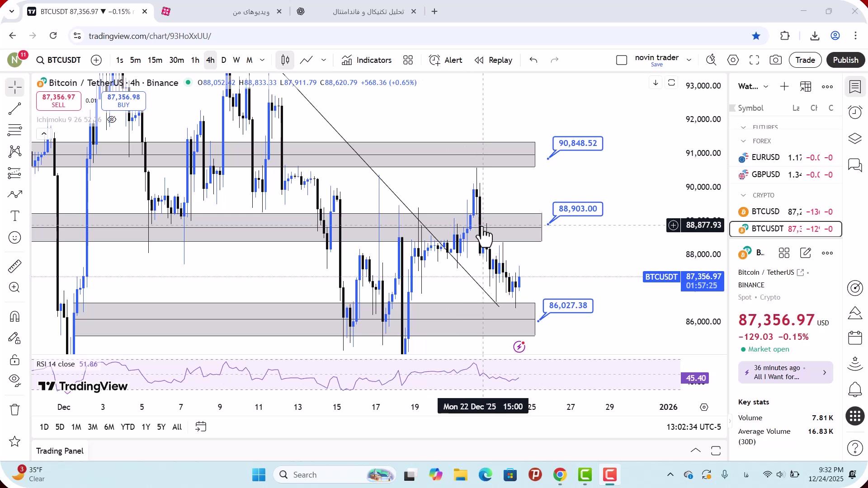Open chart settings hexagon icon
The image size is (868, 488).
click(x=733, y=60)
